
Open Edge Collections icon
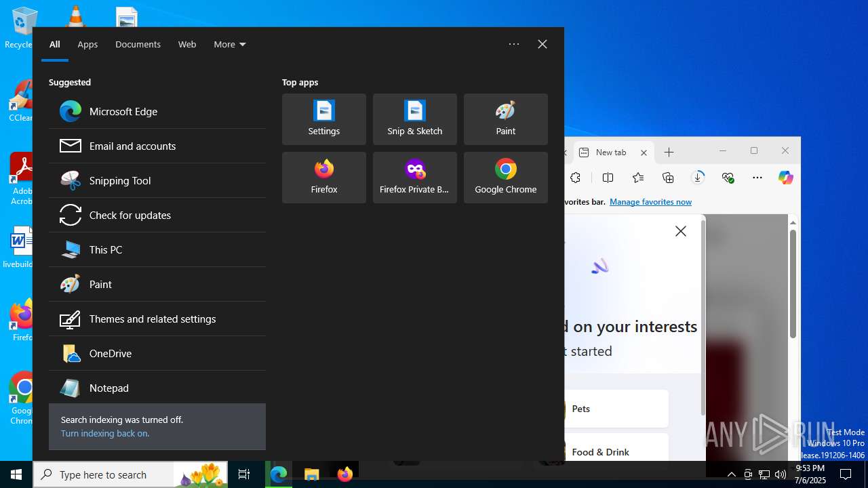point(668,178)
